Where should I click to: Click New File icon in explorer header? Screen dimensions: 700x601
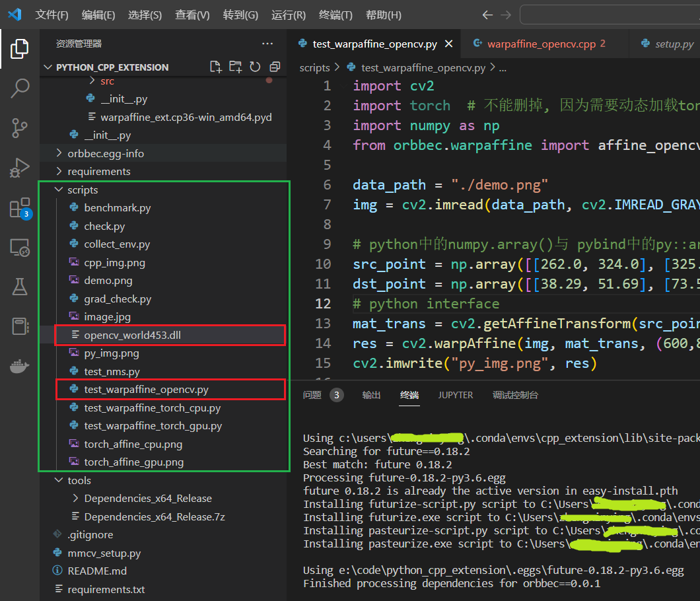tap(215, 67)
